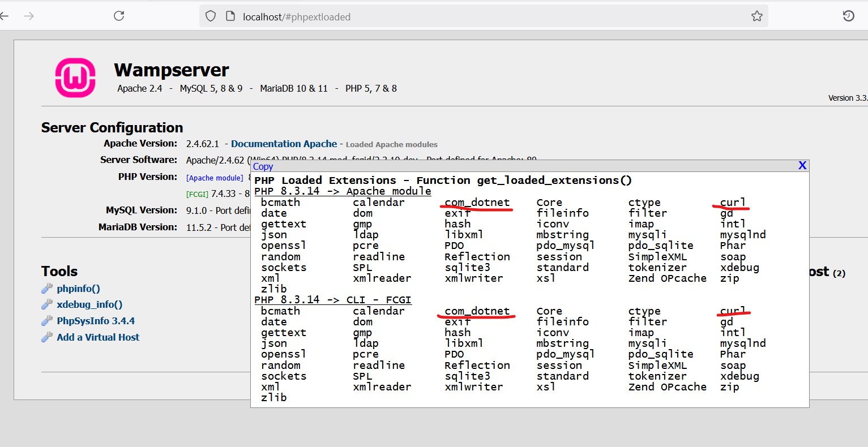Click the 'PHP 8.3.14 -> CLI - FCGI' heading
Image resolution: width=868 pixels, height=447 pixels.
[333, 300]
